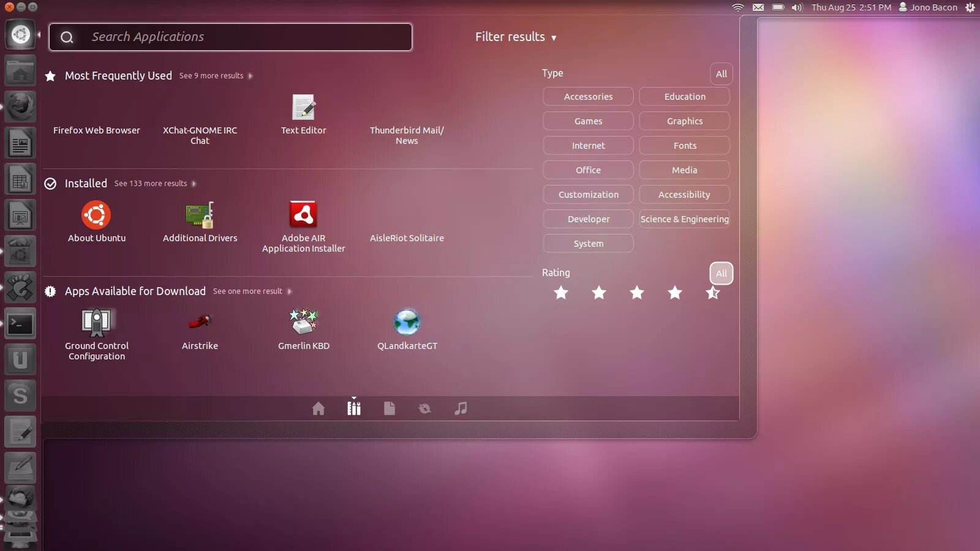Launch Firefox from the launcher sidebar
The height and width of the screenshot is (551, 980).
point(20,107)
